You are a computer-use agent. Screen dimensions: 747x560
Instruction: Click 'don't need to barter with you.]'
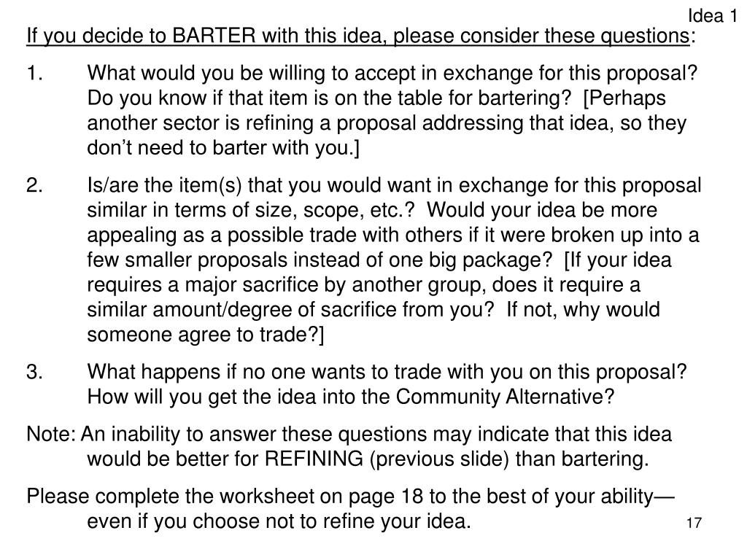click(x=223, y=147)
